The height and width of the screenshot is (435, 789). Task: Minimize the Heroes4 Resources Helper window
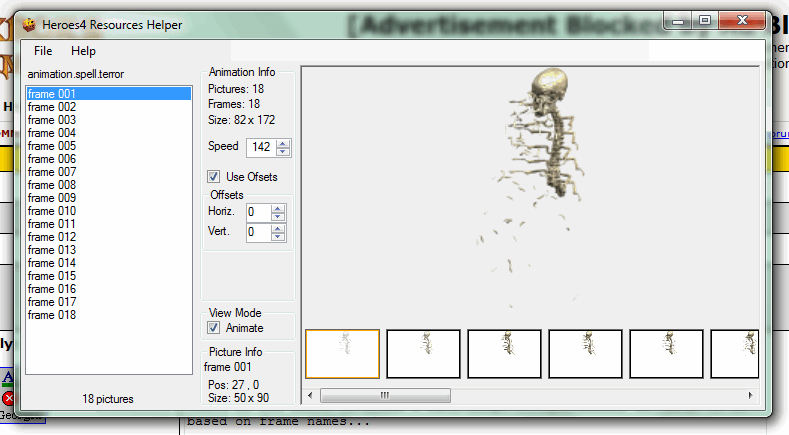(678, 21)
